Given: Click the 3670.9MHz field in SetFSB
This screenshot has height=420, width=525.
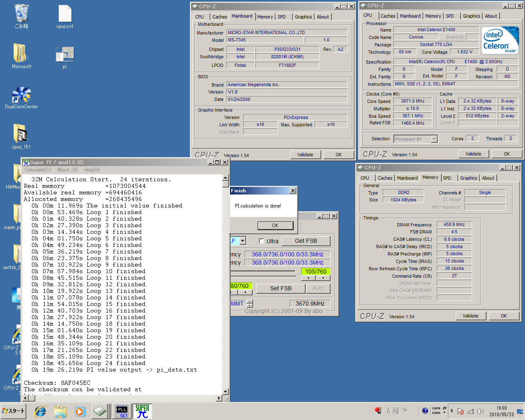Looking at the screenshot, I should [x=310, y=304].
